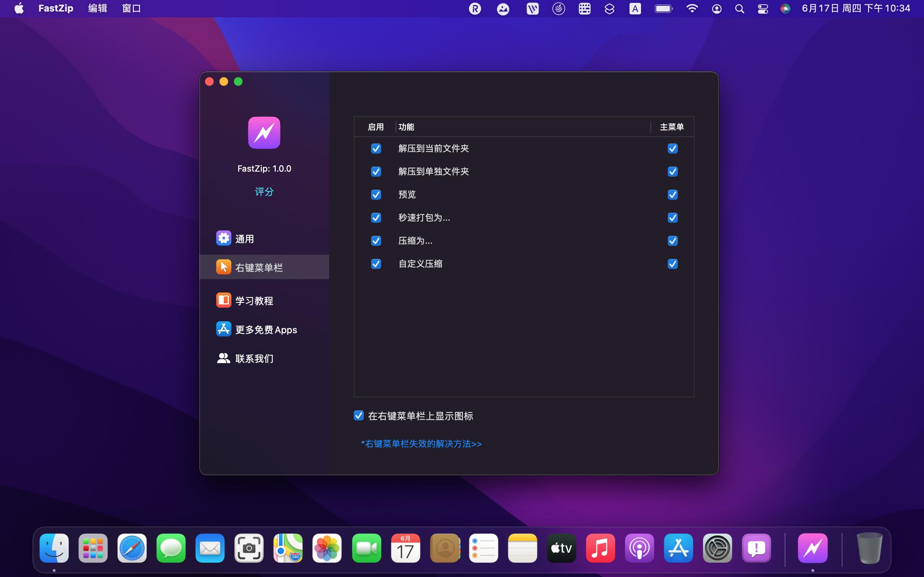This screenshot has width=924, height=577.
Task: Open the 通用 settings section in sidebar
Action: click(x=245, y=238)
